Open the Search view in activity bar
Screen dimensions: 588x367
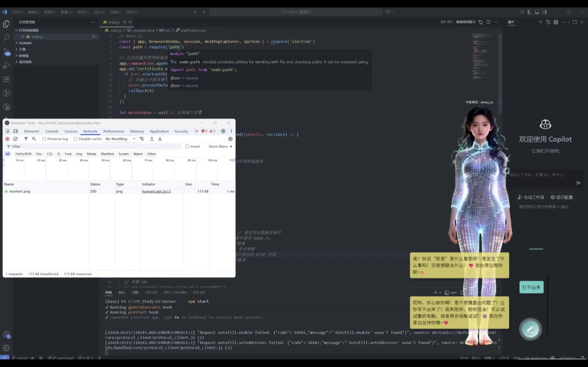coord(6,38)
